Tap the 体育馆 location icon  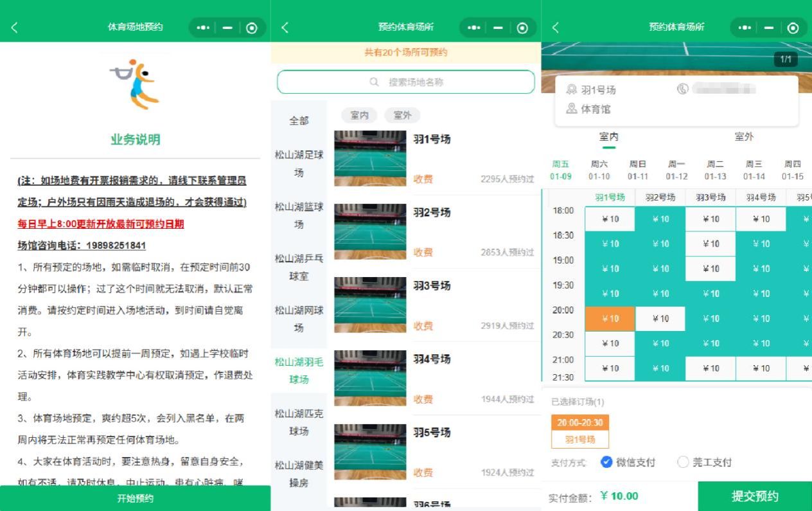coord(571,109)
